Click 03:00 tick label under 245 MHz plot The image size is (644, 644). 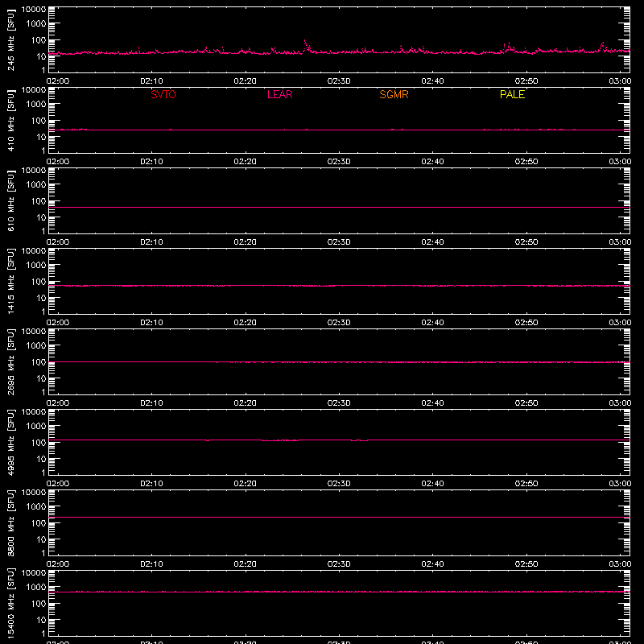pos(620,81)
